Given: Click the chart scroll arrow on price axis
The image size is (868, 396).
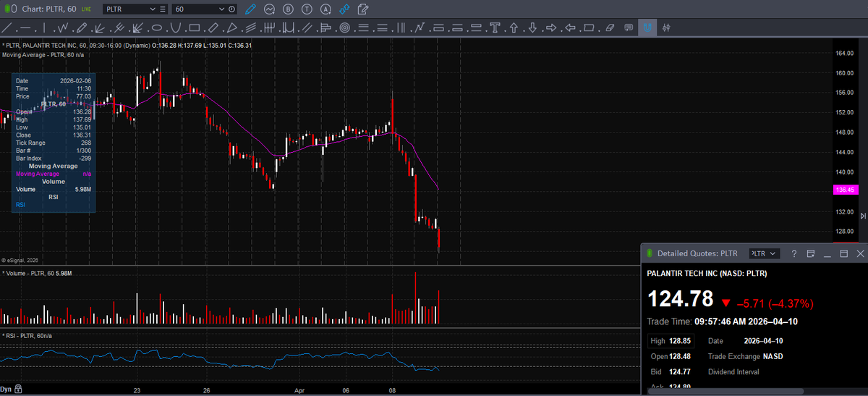Looking at the screenshot, I should 862,216.
